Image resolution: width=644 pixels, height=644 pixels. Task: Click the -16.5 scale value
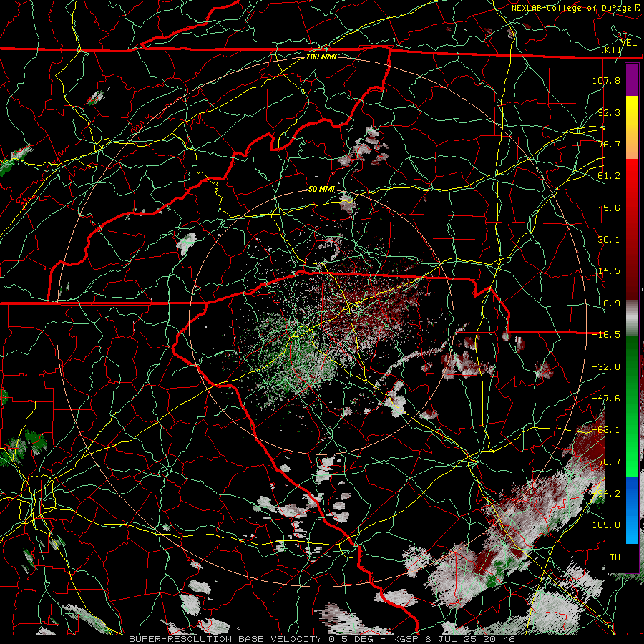606,335
